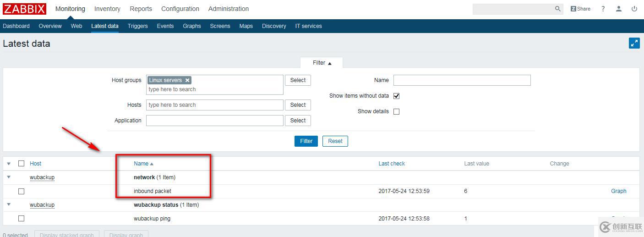Apply the blue Filter button
644x237 pixels.
(306, 141)
